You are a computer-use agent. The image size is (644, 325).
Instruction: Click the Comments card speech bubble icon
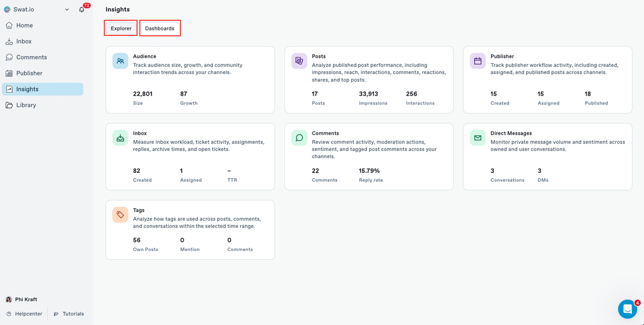pos(299,138)
